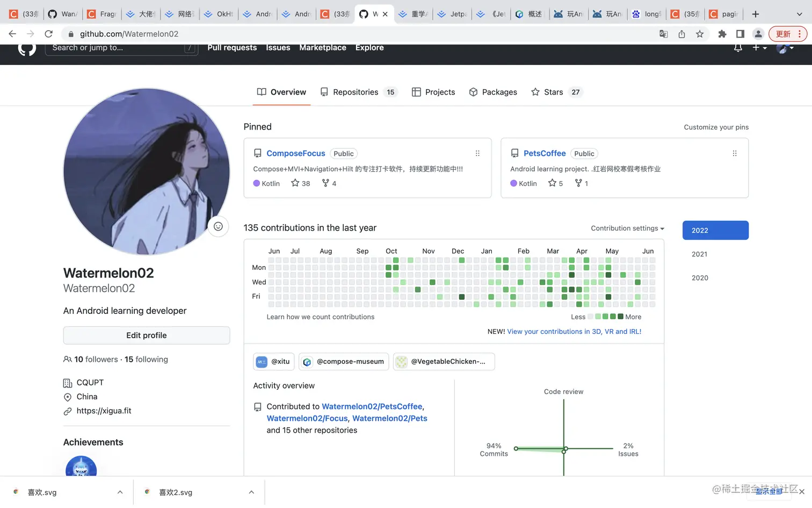Click Edit profile button
This screenshot has width=812, height=508.
coord(147,335)
